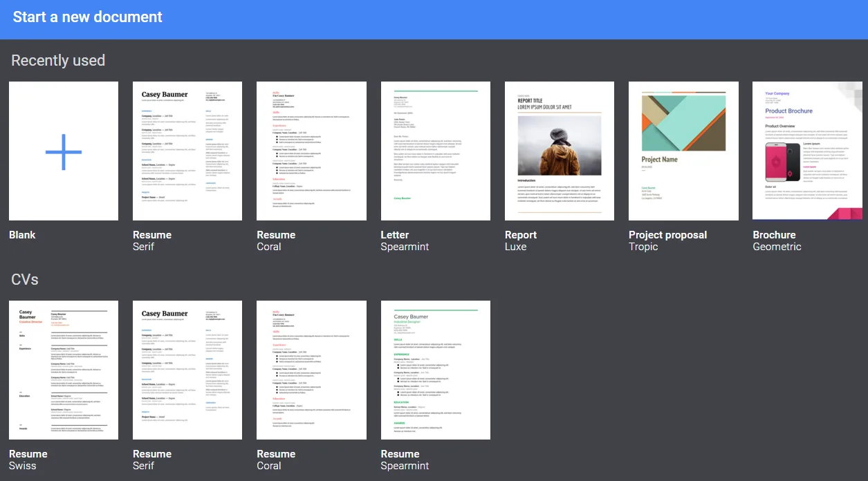Select the Resume Serif template under Recently used
Image resolution: width=868 pixels, height=481 pixels.
pos(187,151)
